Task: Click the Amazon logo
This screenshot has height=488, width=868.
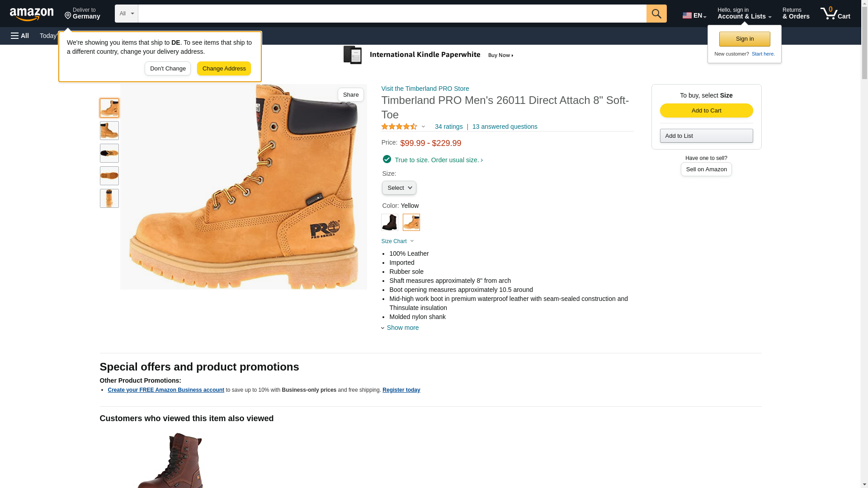Action: [x=32, y=14]
